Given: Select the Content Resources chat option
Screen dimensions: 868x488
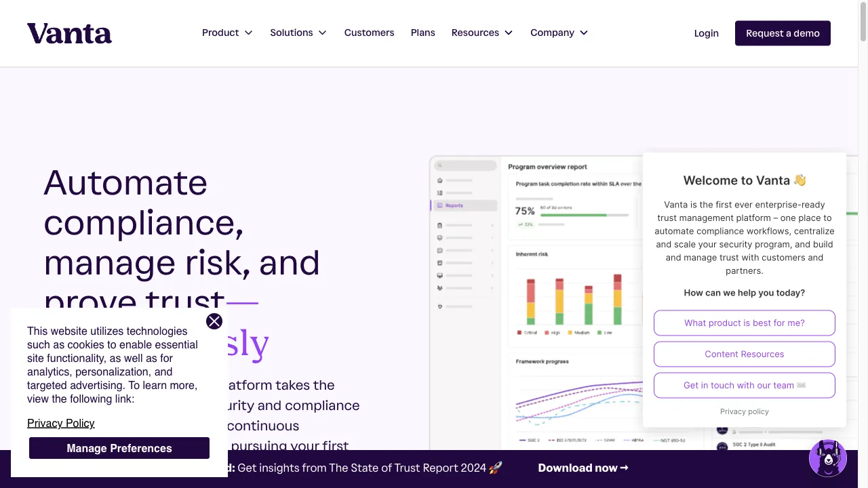Looking at the screenshot, I should [745, 354].
